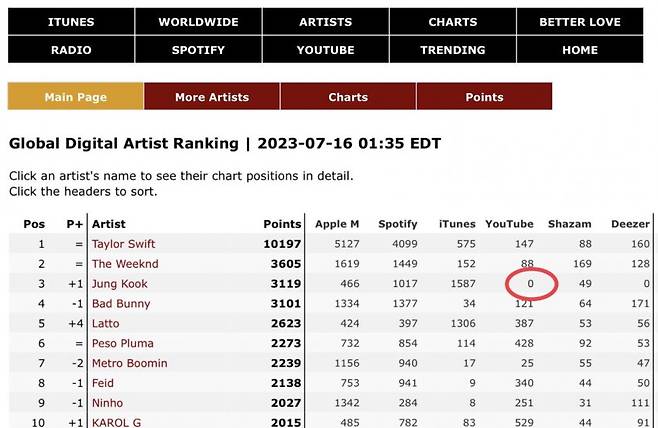Return to Home via the navigation bar
Viewport: 658px width, 428px height.
click(x=580, y=50)
